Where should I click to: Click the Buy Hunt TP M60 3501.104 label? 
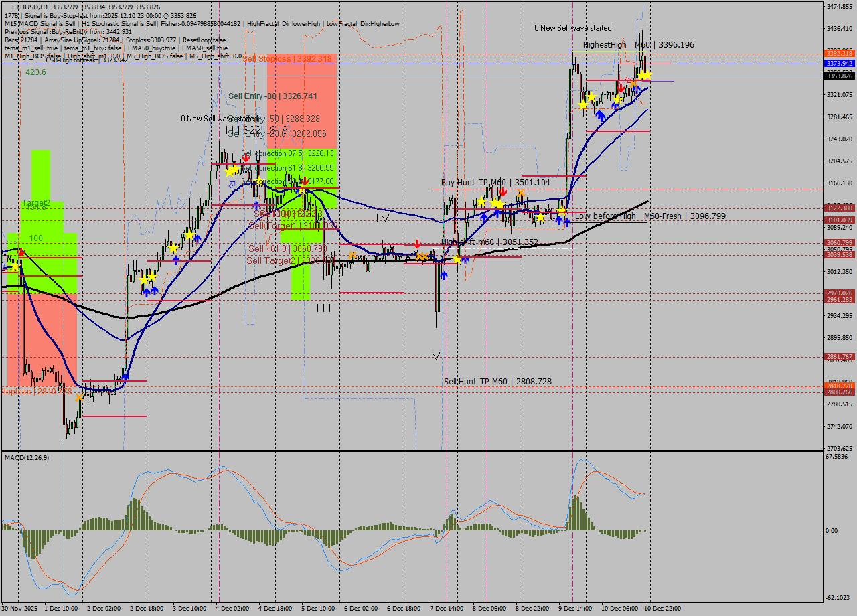click(495, 182)
